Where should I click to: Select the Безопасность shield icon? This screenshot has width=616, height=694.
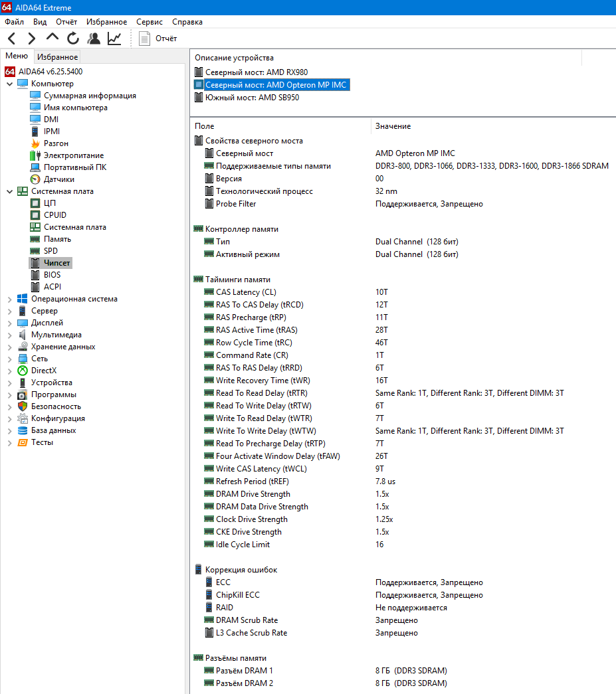23,406
